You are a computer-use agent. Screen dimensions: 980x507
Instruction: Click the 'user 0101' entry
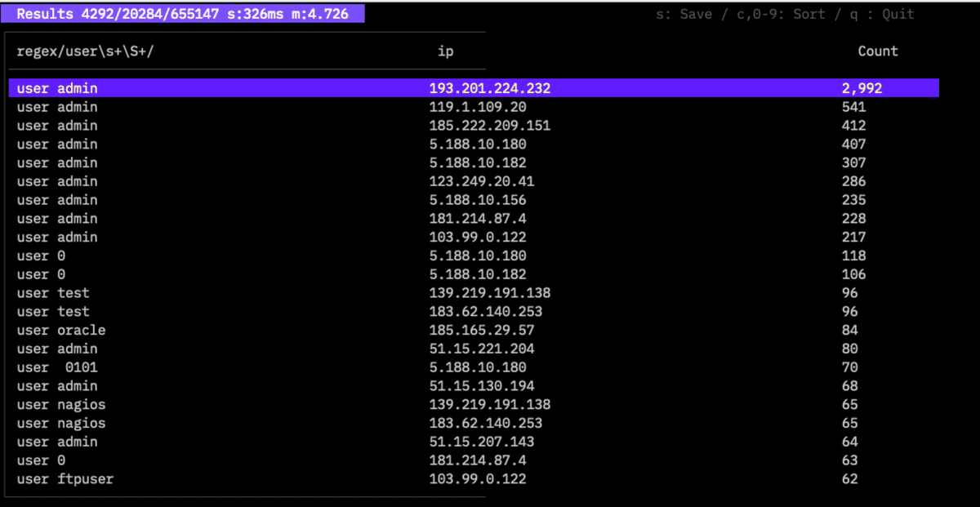pyautogui.click(x=57, y=367)
